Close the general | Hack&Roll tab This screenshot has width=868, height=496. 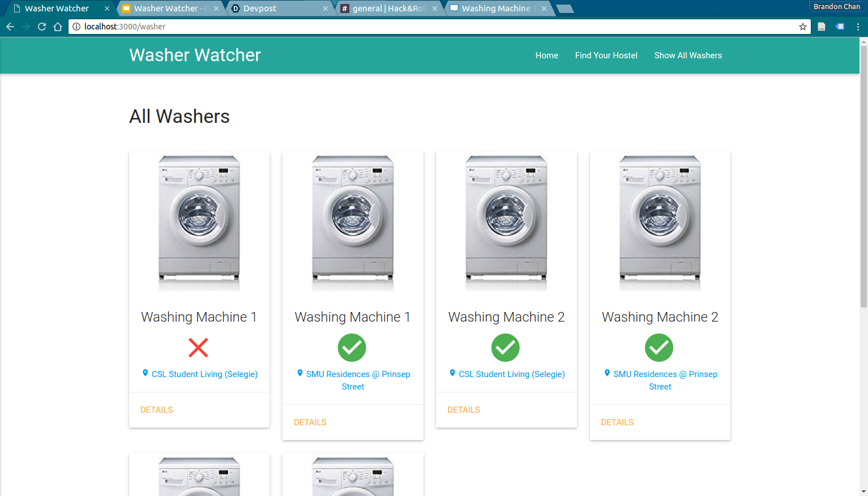point(435,8)
